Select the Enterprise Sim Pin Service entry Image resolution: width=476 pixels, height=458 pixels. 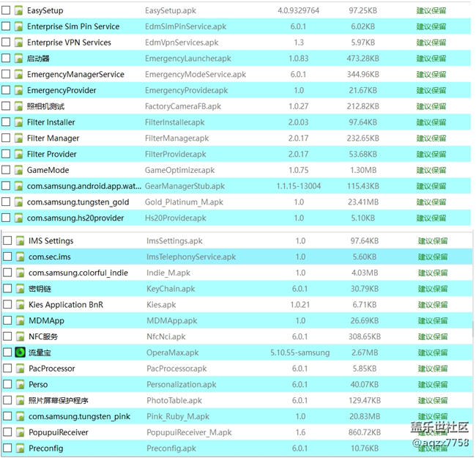click(x=73, y=26)
